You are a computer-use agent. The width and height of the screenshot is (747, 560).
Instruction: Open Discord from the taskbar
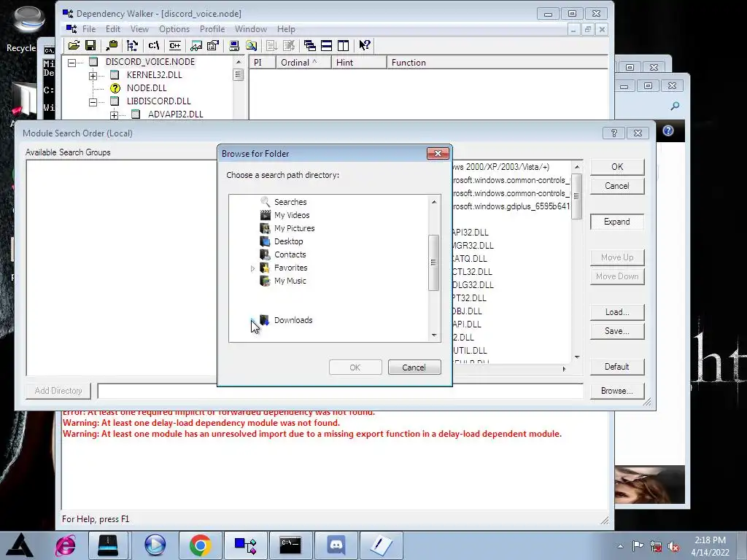tap(336, 545)
